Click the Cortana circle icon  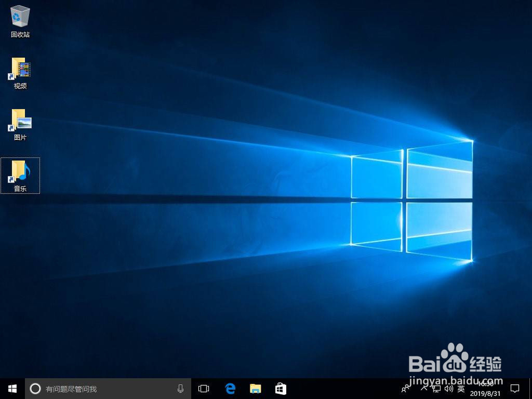pyautogui.click(x=35, y=388)
